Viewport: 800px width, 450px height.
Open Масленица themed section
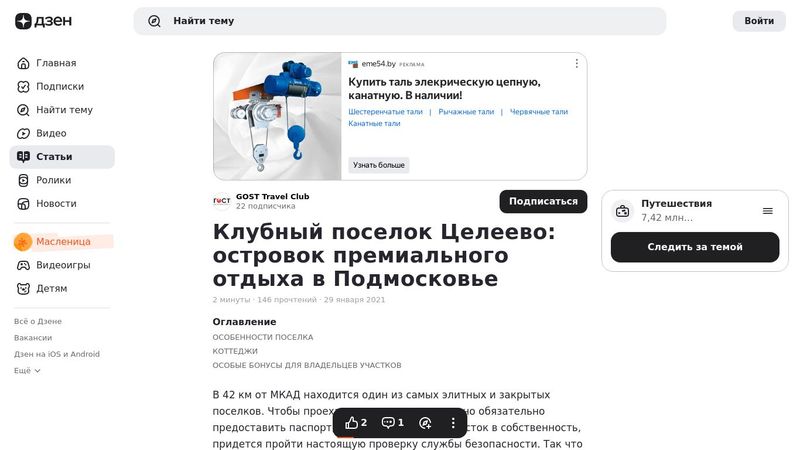[x=62, y=241]
